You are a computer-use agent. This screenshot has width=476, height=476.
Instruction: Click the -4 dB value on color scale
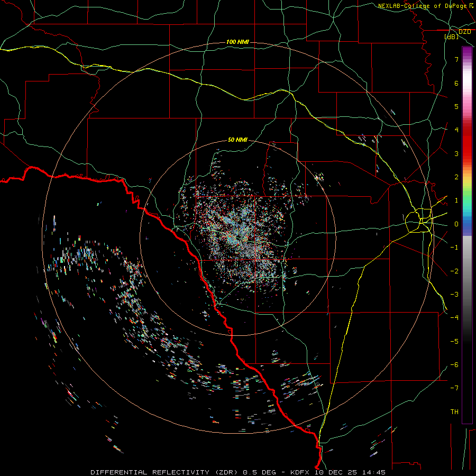pyautogui.click(x=454, y=318)
